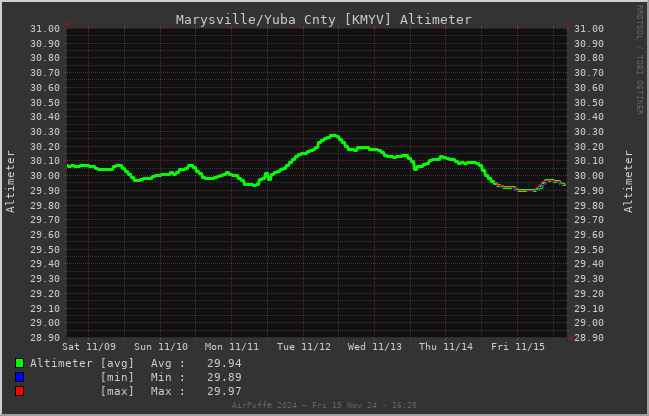Image resolution: width=649 pixels, height=416 pixels.
Task: Click the 'Mon 11/11' x-axis date label
Action: [232, 346]
